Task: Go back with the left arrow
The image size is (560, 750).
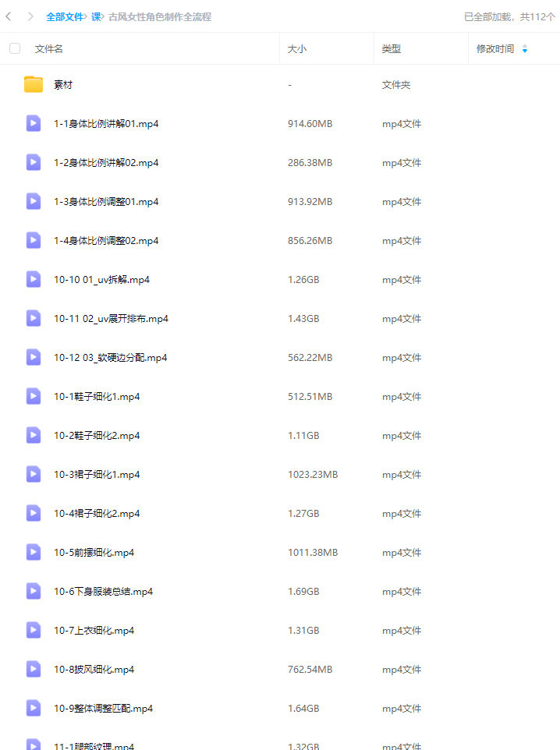Action: tap(9, 16)
